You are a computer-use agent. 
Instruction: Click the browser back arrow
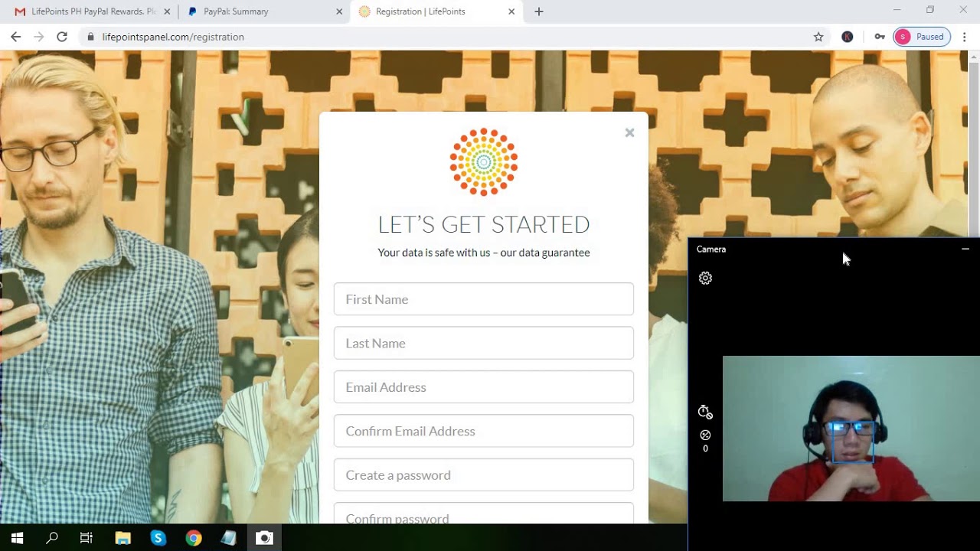15,37
